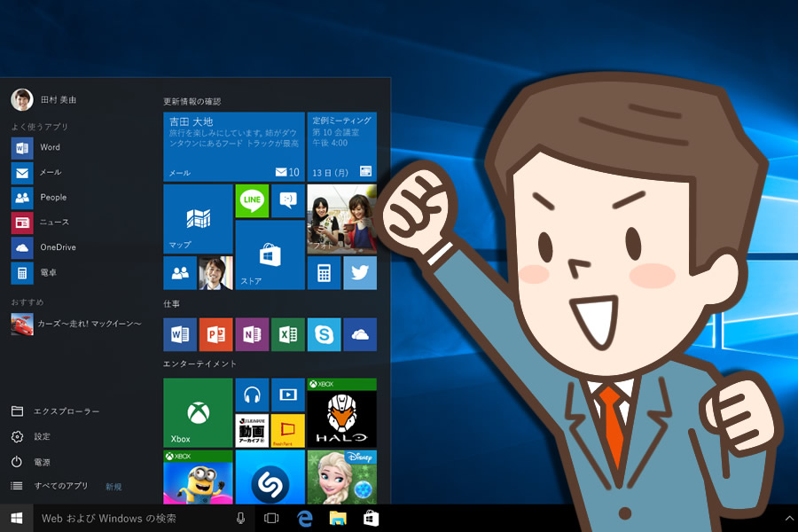Open the mail live tile from 吉田 大地
This screenshot has width=798, height=532.
(x=233, y=146)
